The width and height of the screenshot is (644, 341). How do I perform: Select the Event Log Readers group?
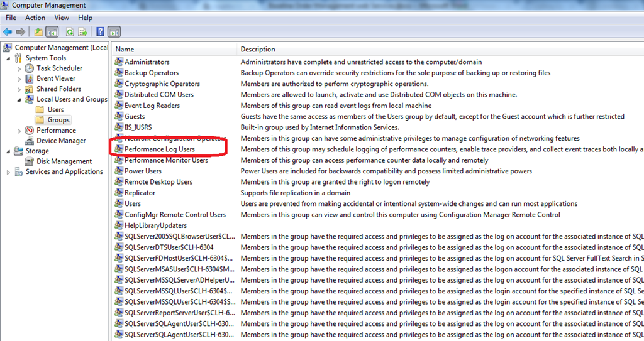tap(152, 106)
